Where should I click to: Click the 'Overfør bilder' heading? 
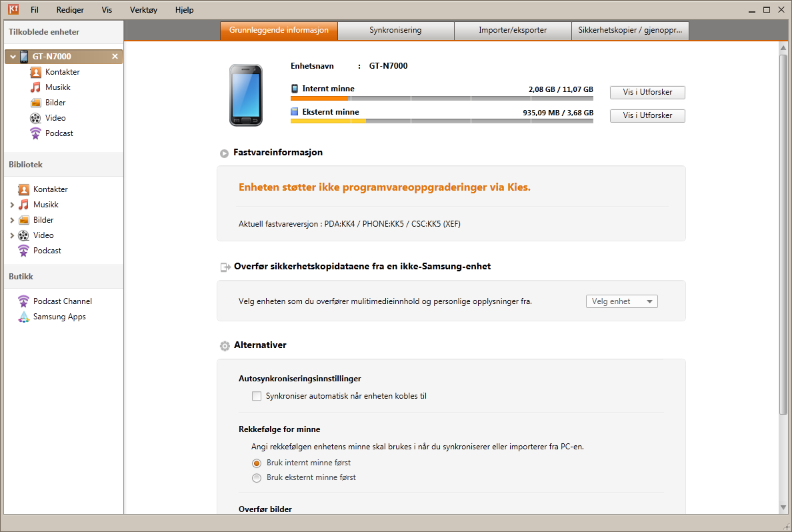coord(265,509)
